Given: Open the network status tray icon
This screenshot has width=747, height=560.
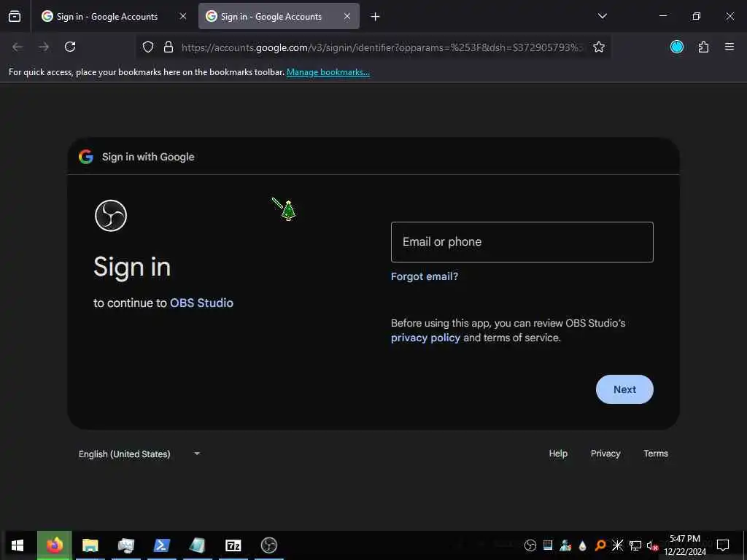Looking at the screenshot, I should (635, 545).
